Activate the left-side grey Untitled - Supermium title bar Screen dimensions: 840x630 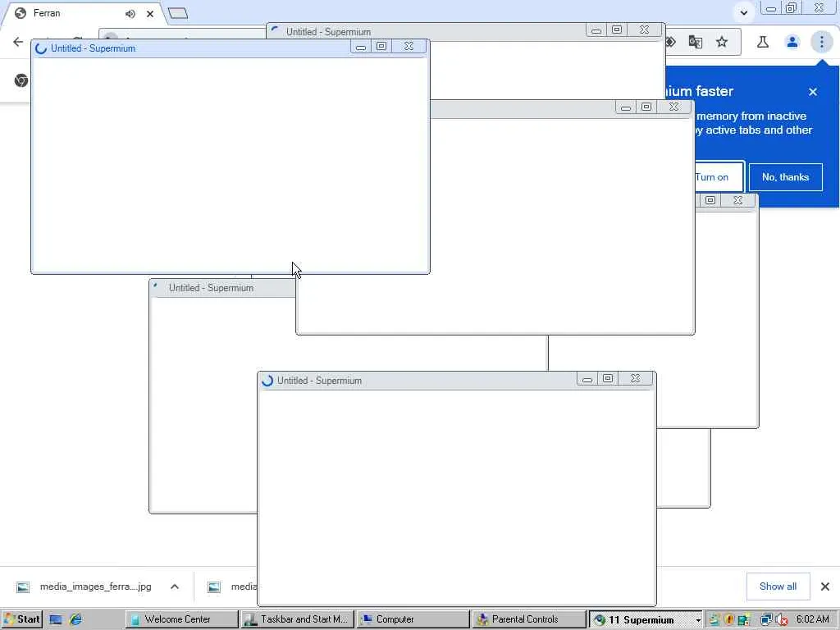click(222, 288)
